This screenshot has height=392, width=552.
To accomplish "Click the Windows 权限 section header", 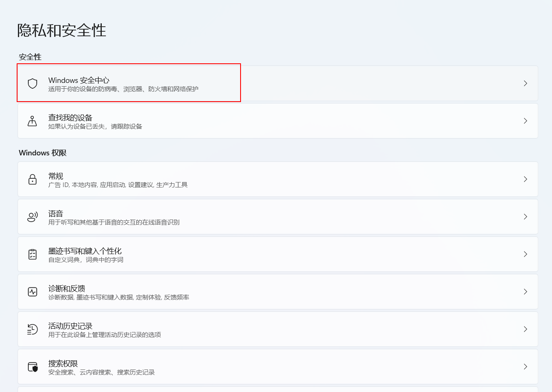I will (43, 153).
